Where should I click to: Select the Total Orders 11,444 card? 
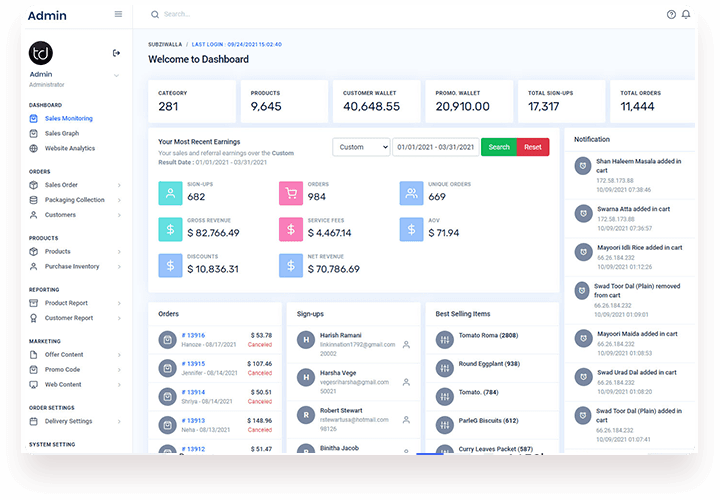(652, 101)
